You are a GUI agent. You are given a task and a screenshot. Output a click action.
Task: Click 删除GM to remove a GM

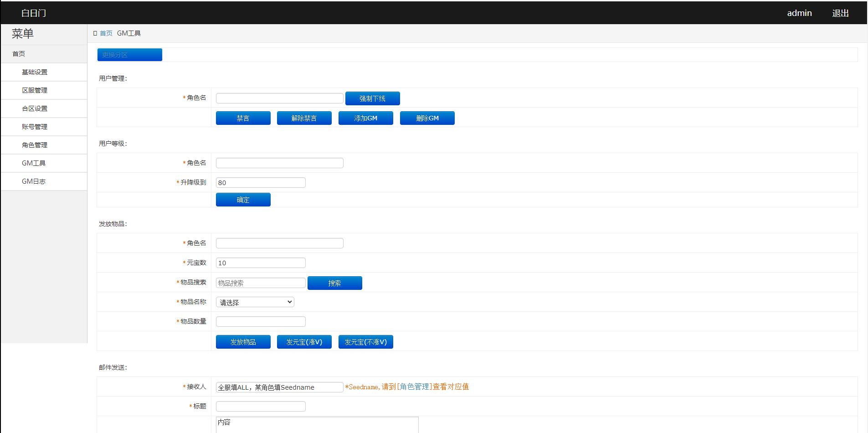427,118
